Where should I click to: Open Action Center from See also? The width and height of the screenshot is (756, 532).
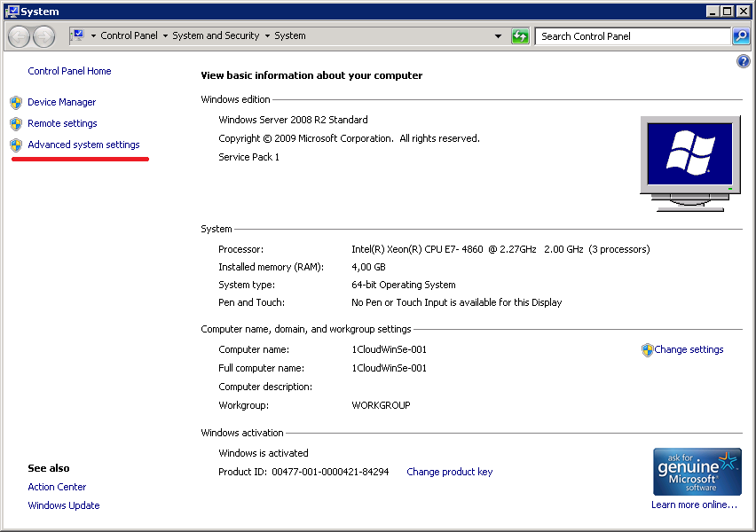coord(57,486)
